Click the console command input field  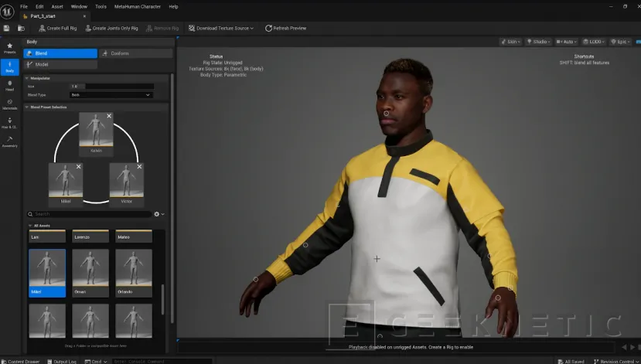162,362
